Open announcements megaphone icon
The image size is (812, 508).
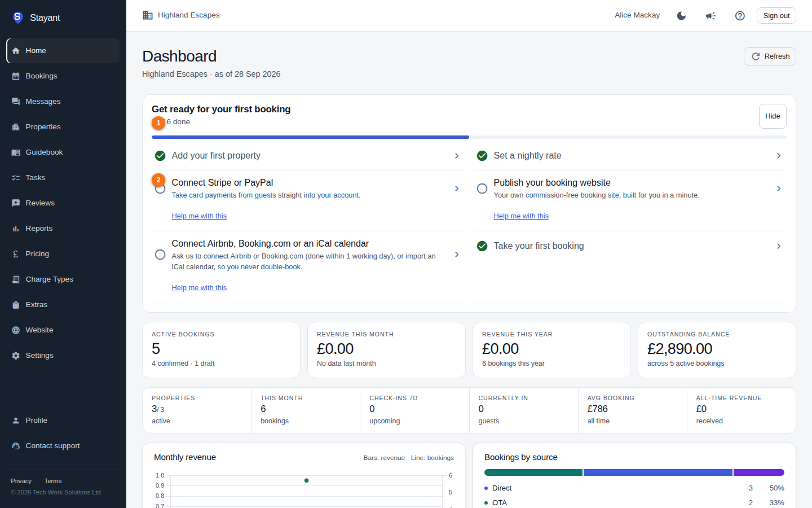pyautogui.click(x=710, y=16)
